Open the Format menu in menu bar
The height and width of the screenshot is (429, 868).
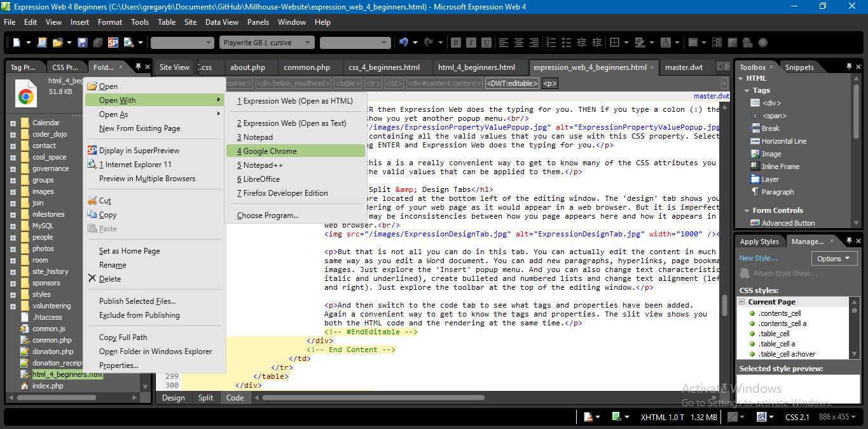(110, 22)
